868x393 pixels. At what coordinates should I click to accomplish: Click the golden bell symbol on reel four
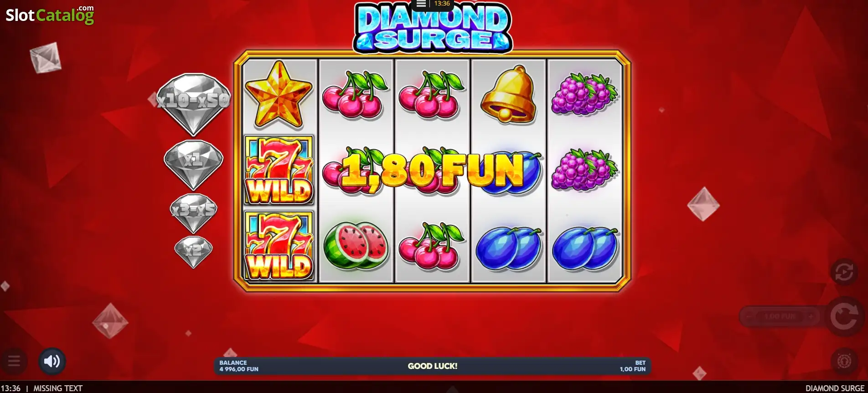point(508,95)
